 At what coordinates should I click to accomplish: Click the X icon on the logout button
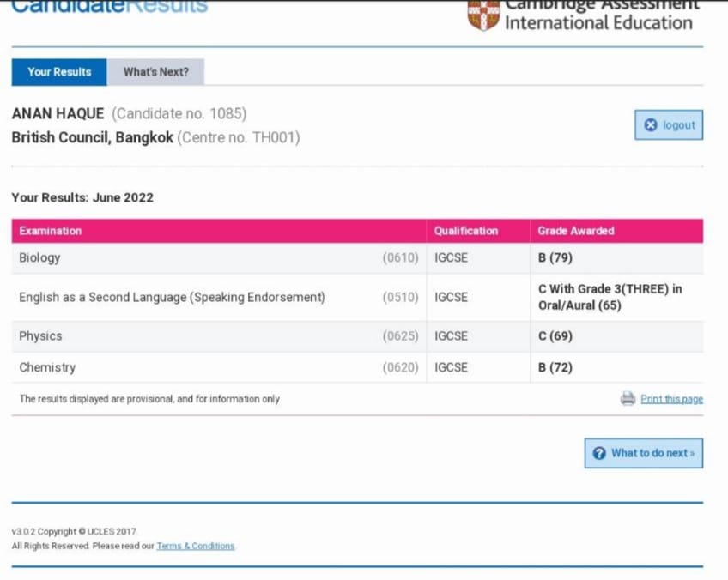coord(651,124)
